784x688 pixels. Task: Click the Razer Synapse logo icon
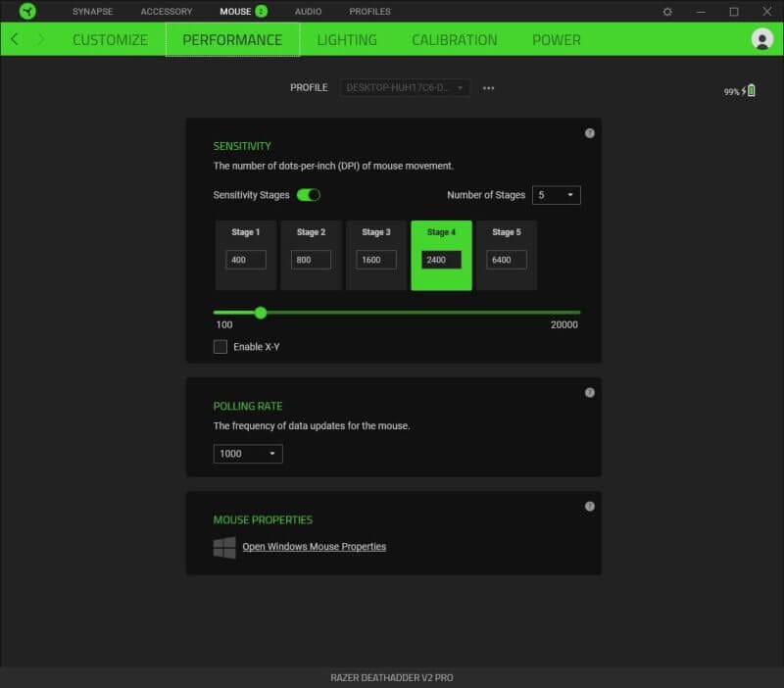pyautogui.click(x=27, y=12)
